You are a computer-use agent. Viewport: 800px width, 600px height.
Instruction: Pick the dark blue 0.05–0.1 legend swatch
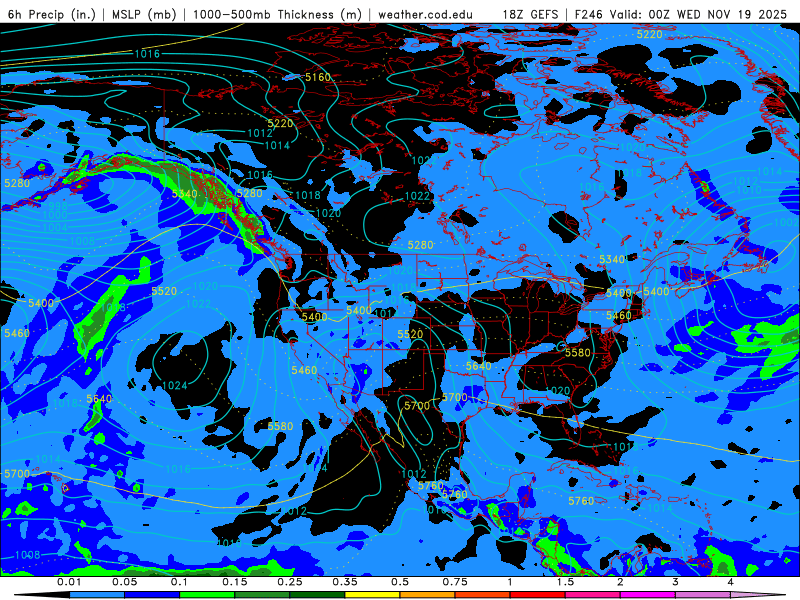(152, 595)
